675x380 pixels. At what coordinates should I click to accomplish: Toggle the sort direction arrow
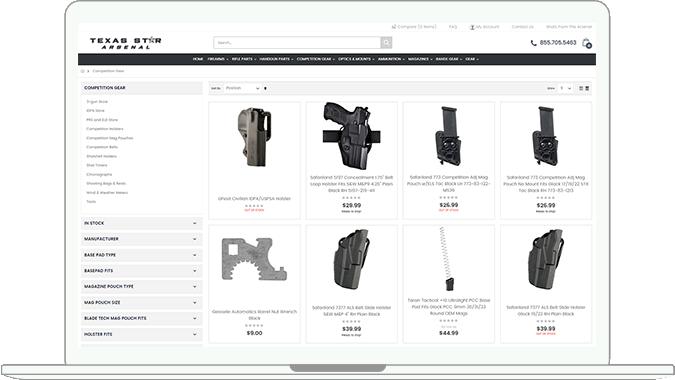click(265, 88)
